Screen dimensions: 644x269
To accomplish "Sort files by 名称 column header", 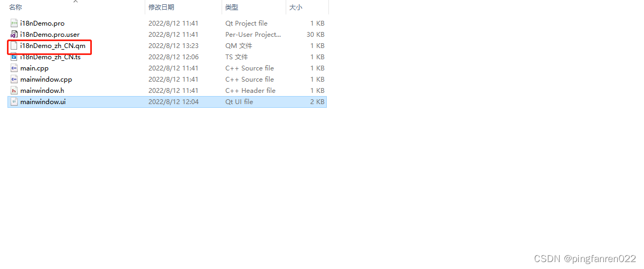I will tap(15, 7).
